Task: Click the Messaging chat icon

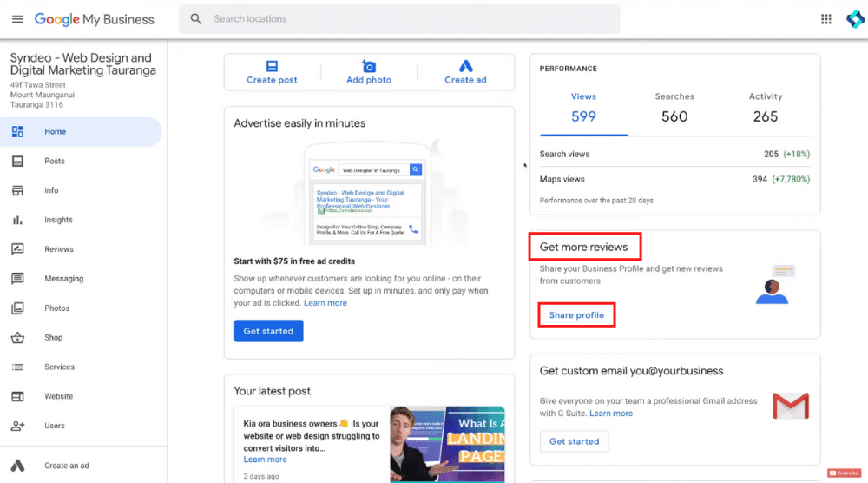Action: [17, 279]
